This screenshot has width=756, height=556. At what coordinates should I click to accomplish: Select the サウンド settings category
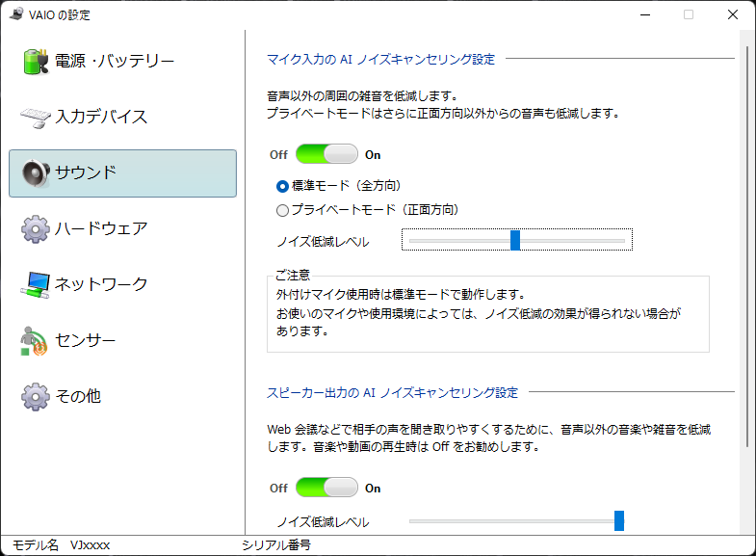(122, 173)
